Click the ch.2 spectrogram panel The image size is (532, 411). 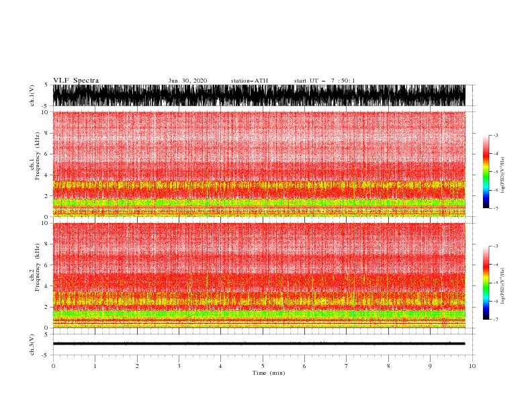click(259, 275)
